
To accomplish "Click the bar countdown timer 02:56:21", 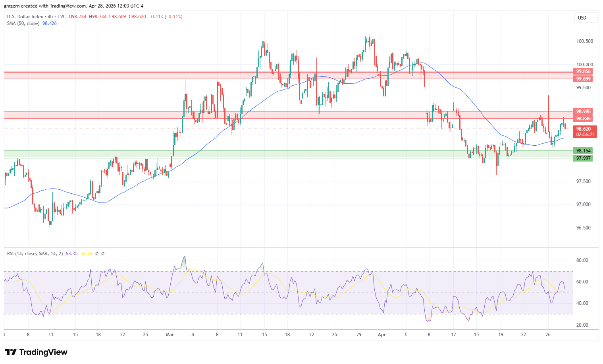I will pyautogui.click(x=586, y=135).
